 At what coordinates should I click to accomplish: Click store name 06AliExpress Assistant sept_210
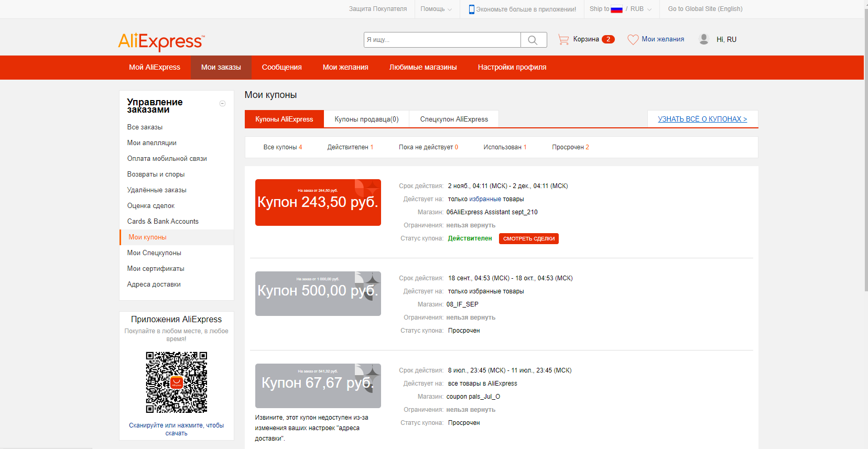[492, 212]
